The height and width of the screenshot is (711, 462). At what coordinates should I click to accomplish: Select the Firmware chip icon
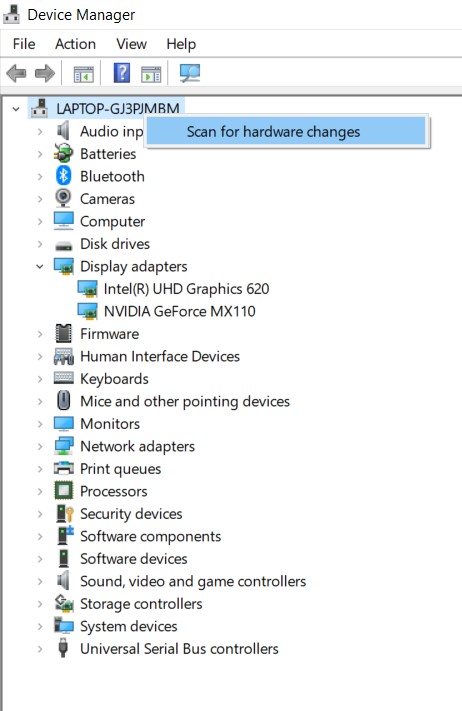point(63,333)
